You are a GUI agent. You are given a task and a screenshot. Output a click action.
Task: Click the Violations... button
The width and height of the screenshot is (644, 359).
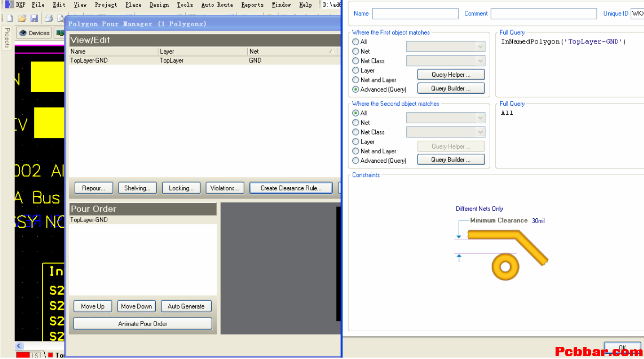point(224,188)
